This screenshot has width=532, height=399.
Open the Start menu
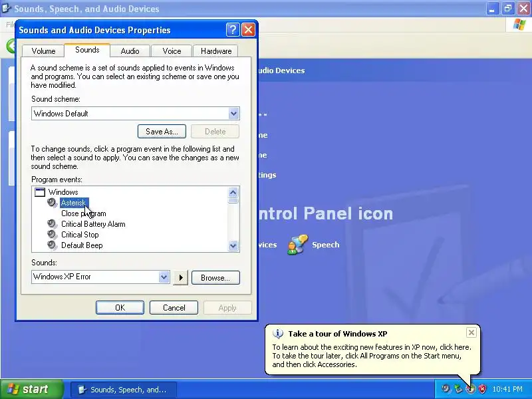click(x=31, y=389)
